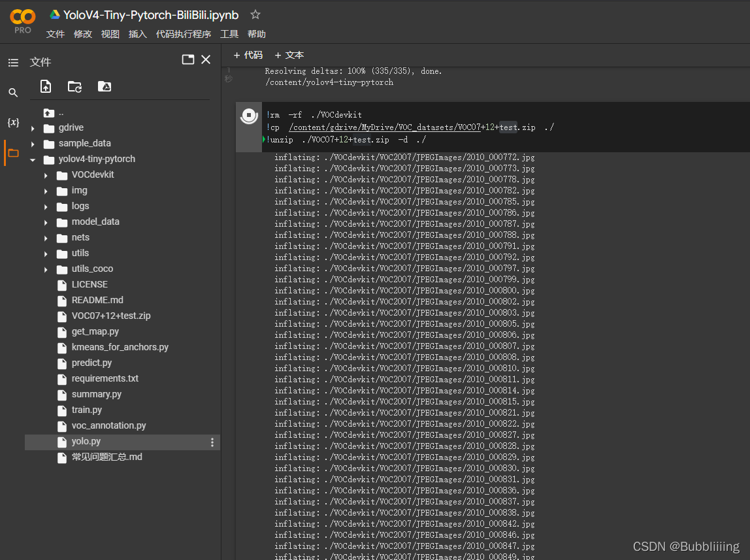Click the upload file icon
This screenshot has height=560, width=750.
(46, 86)
